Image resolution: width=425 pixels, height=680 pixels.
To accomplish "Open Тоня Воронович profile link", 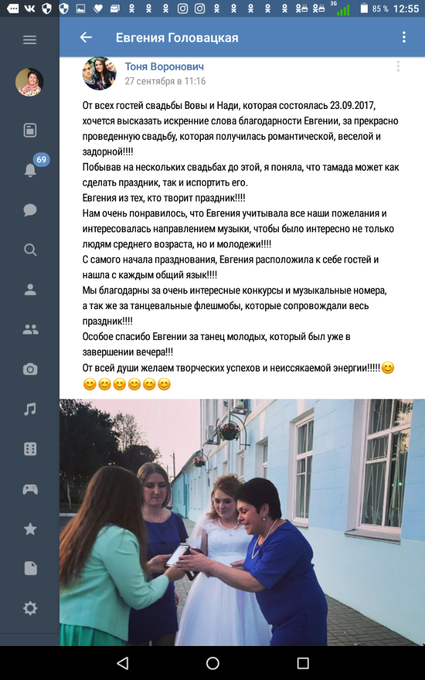I will (x=164, y=66).
